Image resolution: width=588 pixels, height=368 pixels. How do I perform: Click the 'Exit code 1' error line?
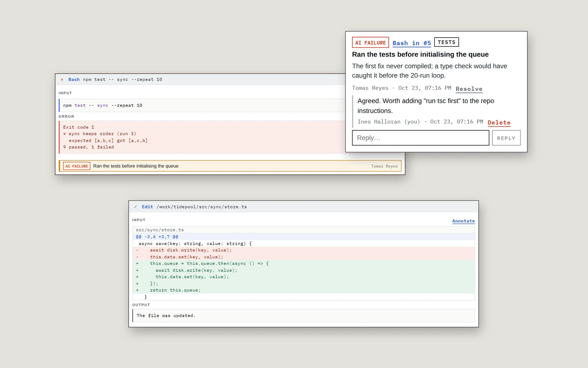pos(79,127)
